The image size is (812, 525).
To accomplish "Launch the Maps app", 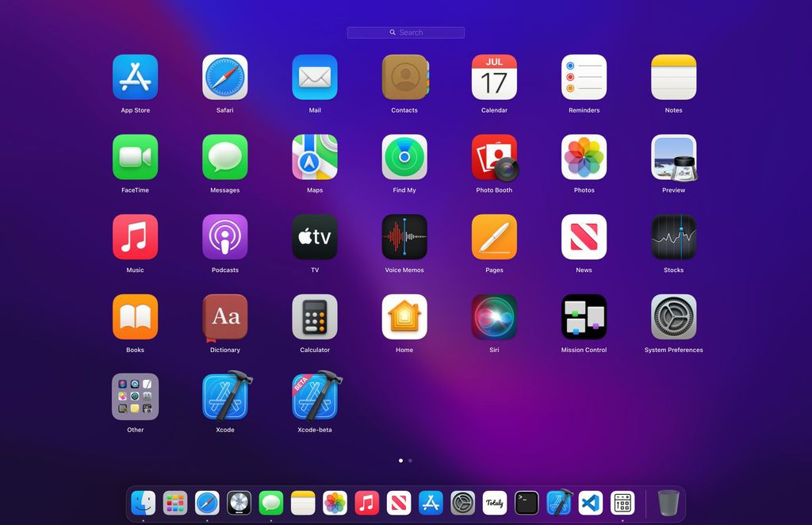I will coord(315,157).
